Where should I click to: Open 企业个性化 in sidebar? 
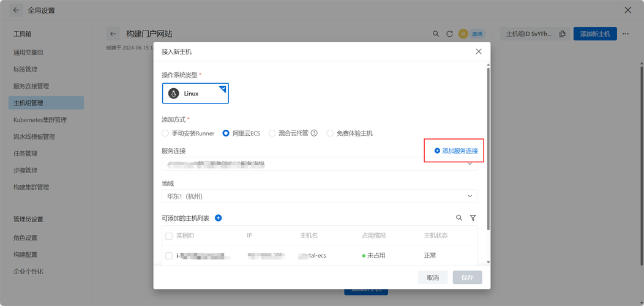tap(28, 272)
